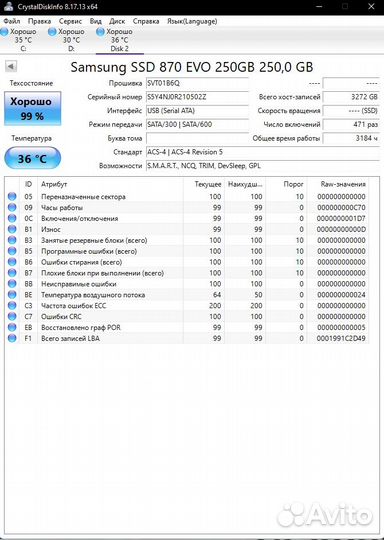Open the Язык(Language) menu
The height and width of the screenshot is (540, 384).
pos(192,21)
